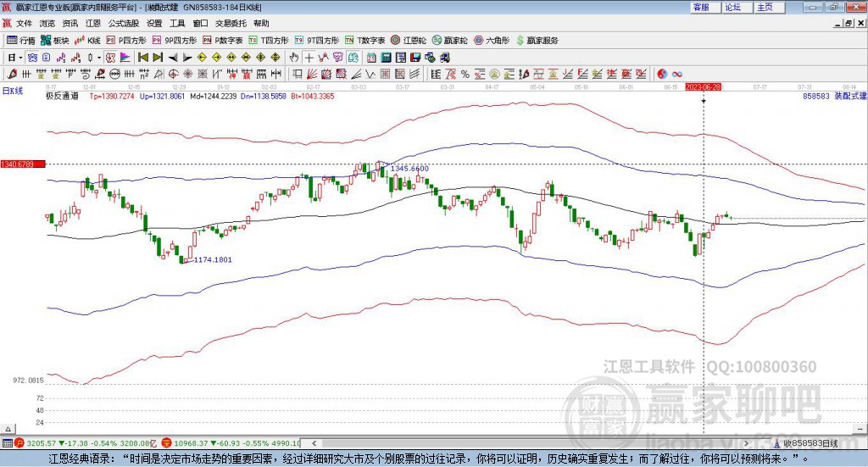Expand the candlestick style dropdown arrow
Screen dimensions: 868x467
pyautogui.click(x=99, y=58)
